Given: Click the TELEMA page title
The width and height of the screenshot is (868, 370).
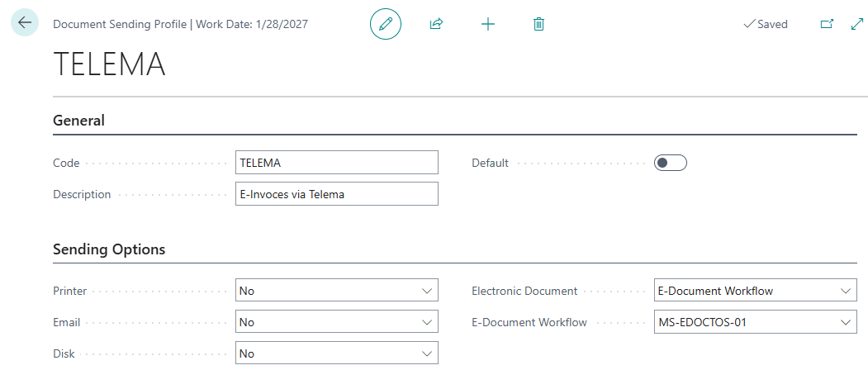Looking at the screenshot, I should pos(109,65).
